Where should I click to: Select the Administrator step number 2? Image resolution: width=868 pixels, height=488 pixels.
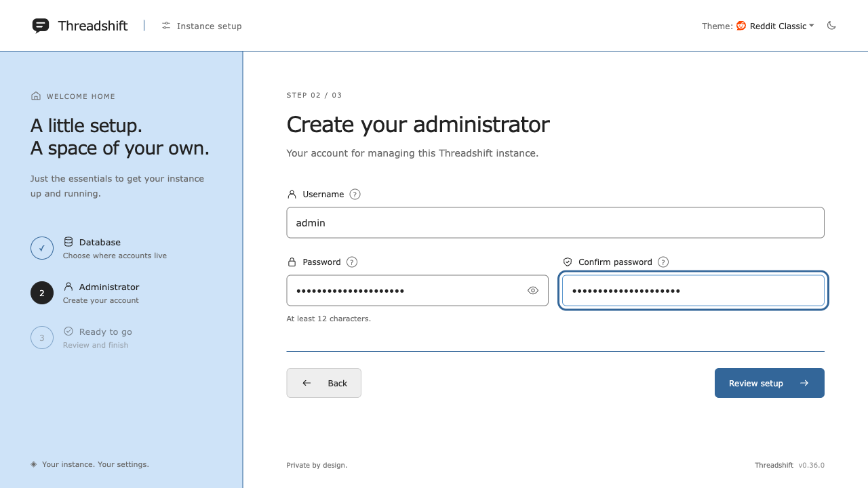coord(42,293)
